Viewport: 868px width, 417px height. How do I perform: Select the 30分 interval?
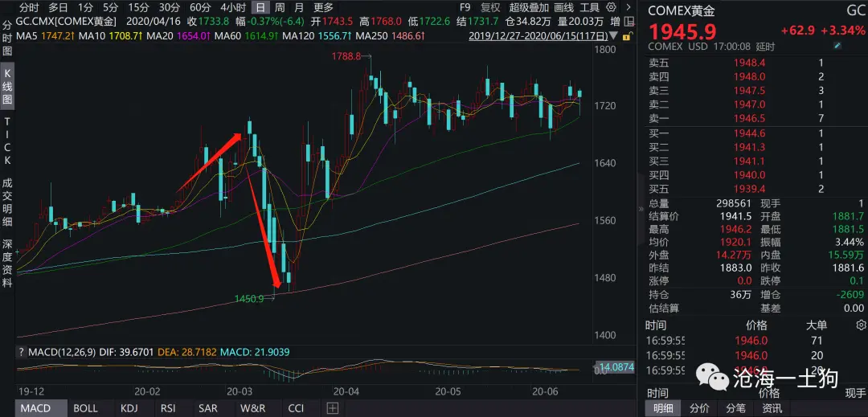(x=170, y=8)
